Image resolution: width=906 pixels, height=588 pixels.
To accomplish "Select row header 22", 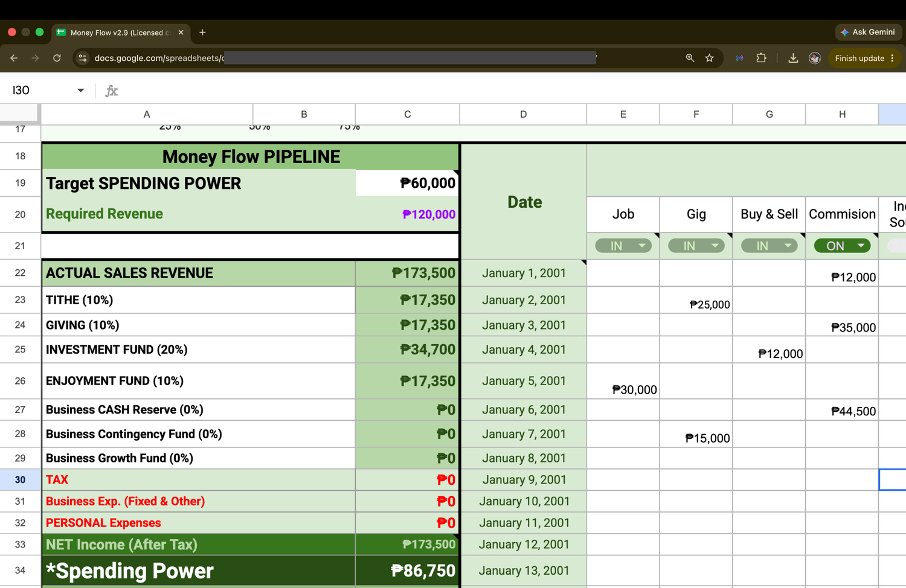I will coord(20,273).
